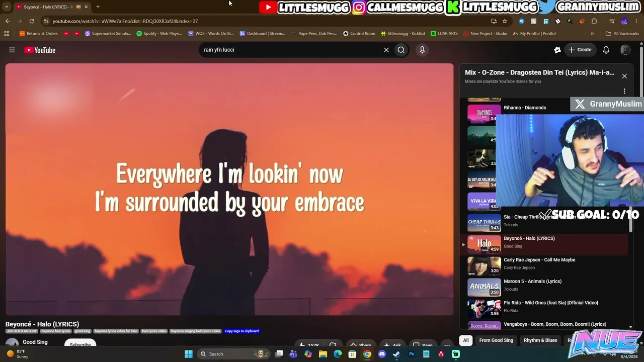Clear the YouTube search box text
This screenshot has width=644, height=362.
tap(386, 50)
